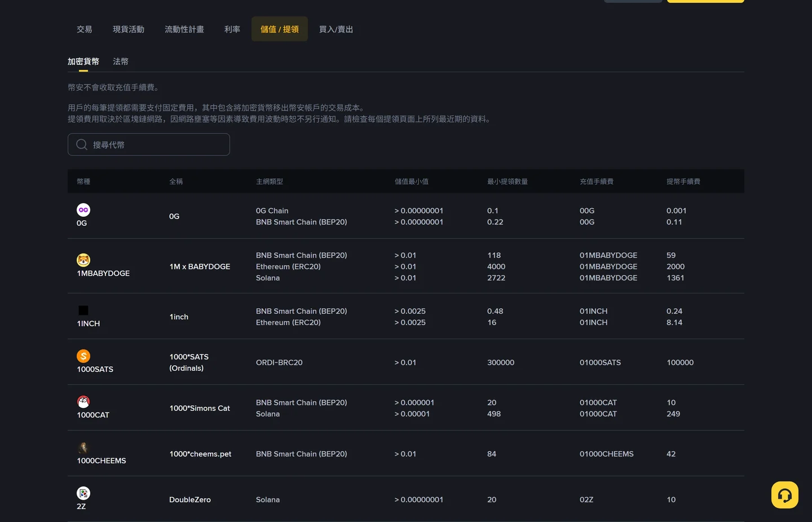Click the search magnifier icon
This screenshot has width=812, height=522.
(x=82, y=144)
